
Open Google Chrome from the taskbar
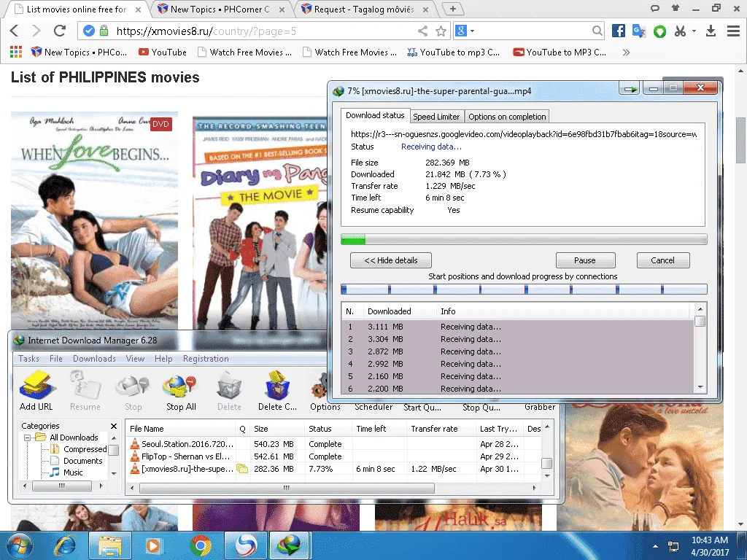(201, 545)
